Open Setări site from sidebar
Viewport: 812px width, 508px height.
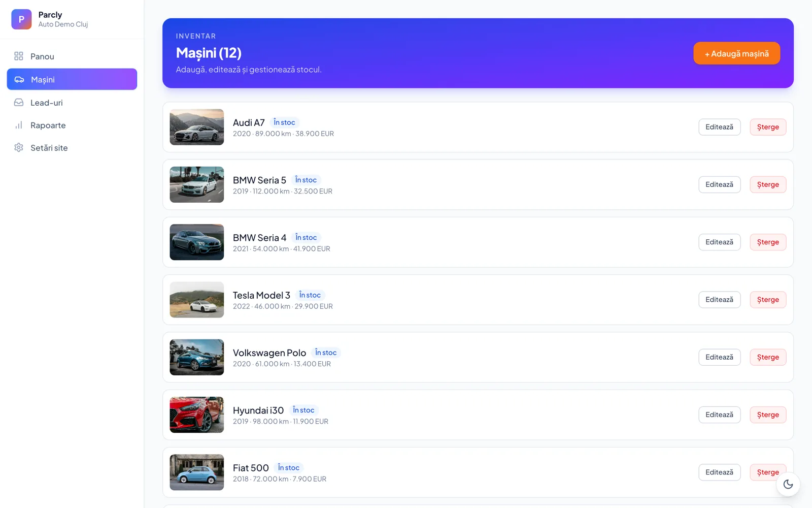[72, 148]
